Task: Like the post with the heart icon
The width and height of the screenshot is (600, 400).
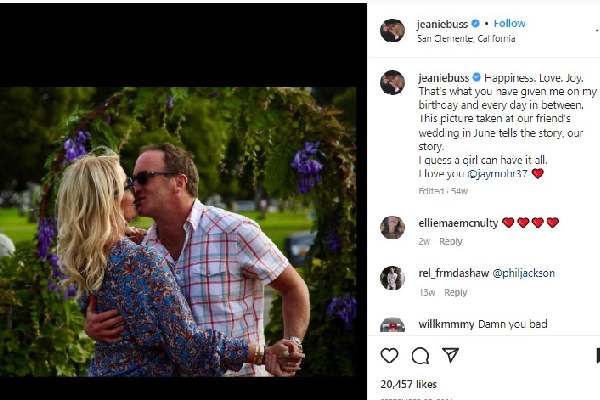Action: [x=389, y=355]
